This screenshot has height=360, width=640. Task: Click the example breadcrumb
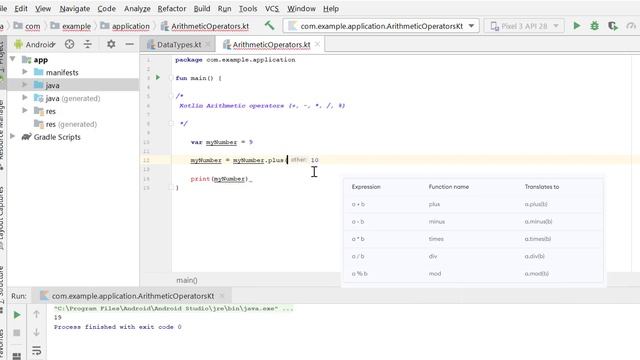click(x=76, y=26)
